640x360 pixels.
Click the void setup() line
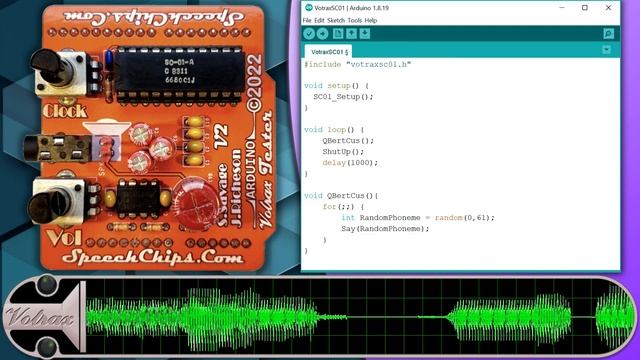point(336,86)
